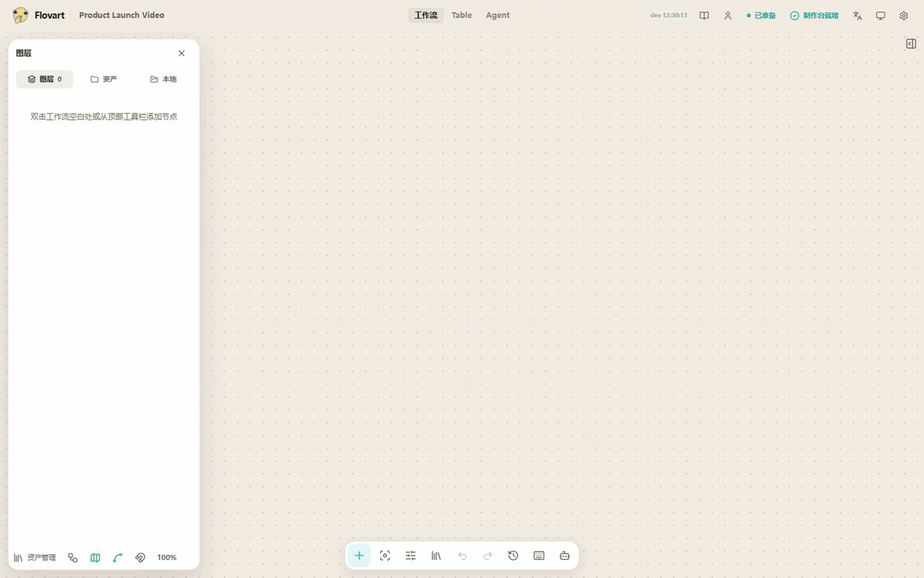Click the 制作台就绪 status button
924x578 pixels.
point(814,16)
